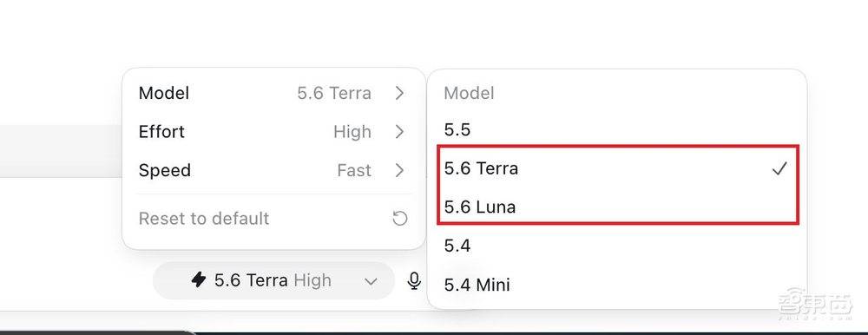Open the down arrow beside 5.6 Terra High
The width and height of the screenshot is (868, 335).
pos(371,281)
